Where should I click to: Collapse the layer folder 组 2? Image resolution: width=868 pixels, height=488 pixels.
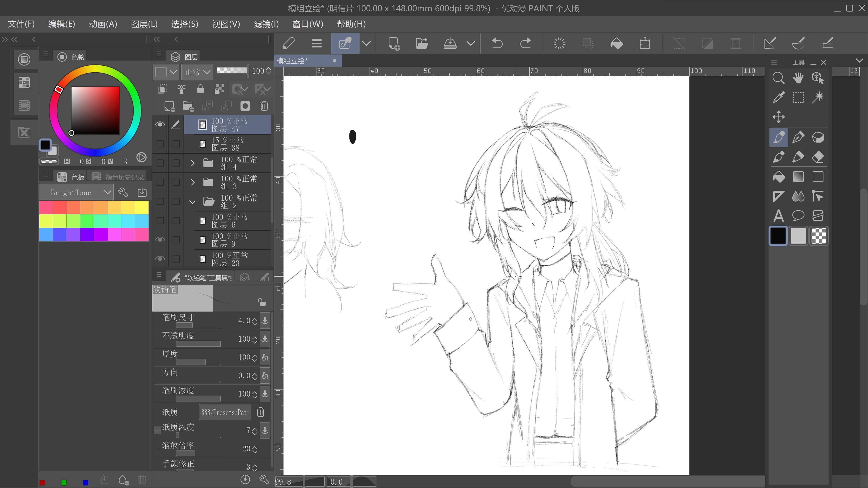click(192, 202)
